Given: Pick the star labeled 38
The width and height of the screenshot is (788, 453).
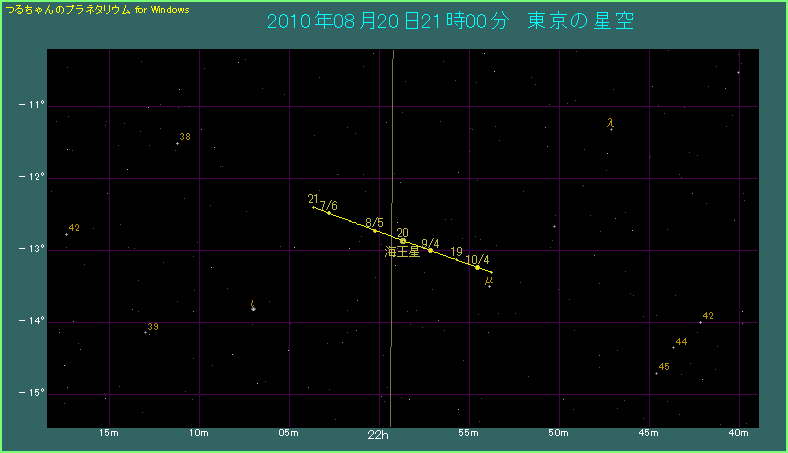Looking at the screenshot, I should [177, 144].
